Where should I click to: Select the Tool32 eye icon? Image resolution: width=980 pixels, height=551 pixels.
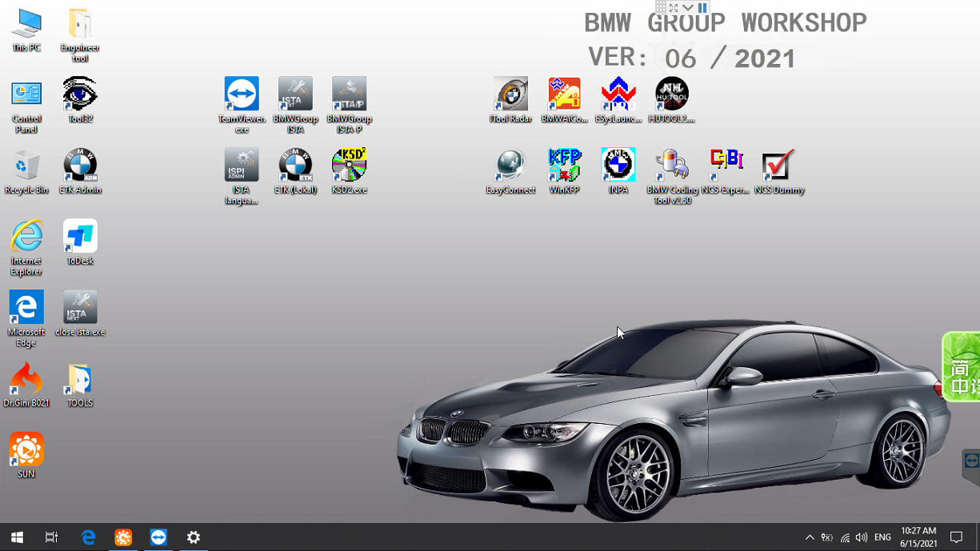point(80,101)
